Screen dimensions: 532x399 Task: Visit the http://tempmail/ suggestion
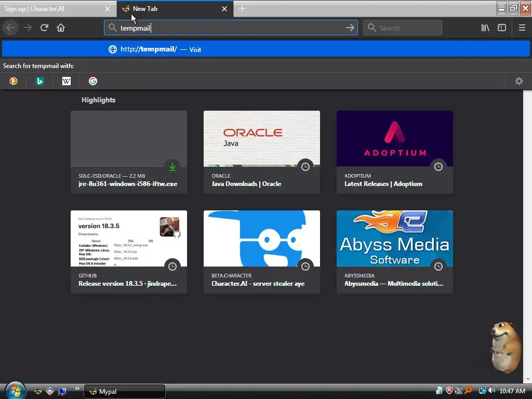coord(265,49)
